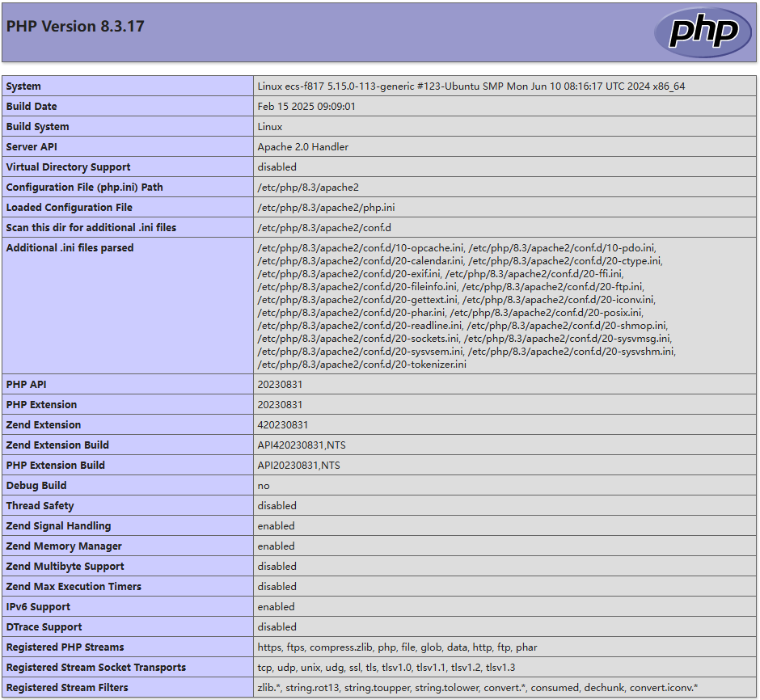Select the 20-tokenizer.ini path text
Screen dimensions: 760x700
[362, 365]
